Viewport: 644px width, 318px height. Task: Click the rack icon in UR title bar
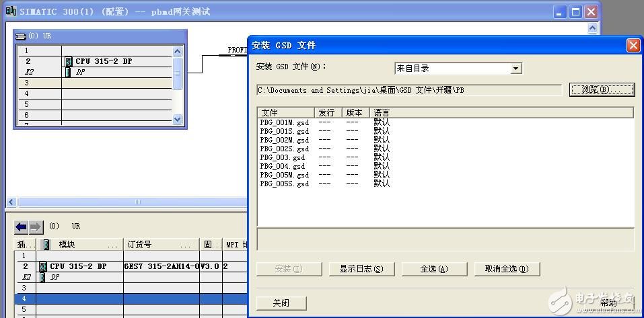tap(20, 36)
